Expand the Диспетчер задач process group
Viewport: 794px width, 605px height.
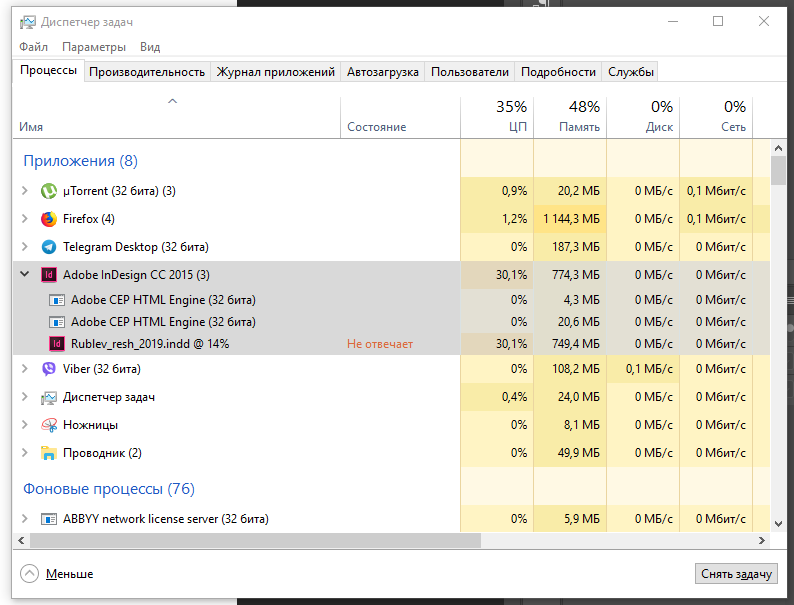tap(24, 397)
